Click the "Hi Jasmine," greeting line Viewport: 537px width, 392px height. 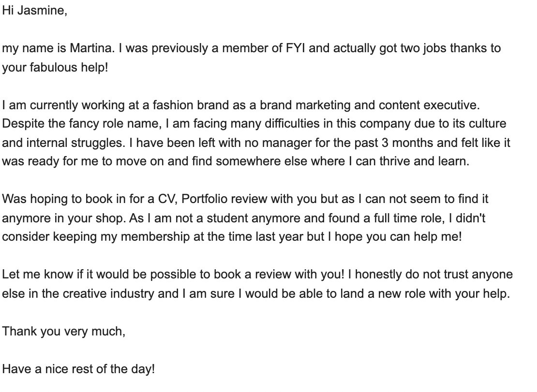click(34, 11)
